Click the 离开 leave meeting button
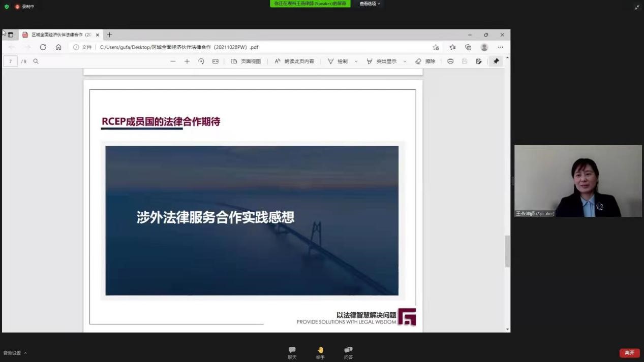Image resolution: width=644 pixels, height=362 pixels. tap(629, 353)
